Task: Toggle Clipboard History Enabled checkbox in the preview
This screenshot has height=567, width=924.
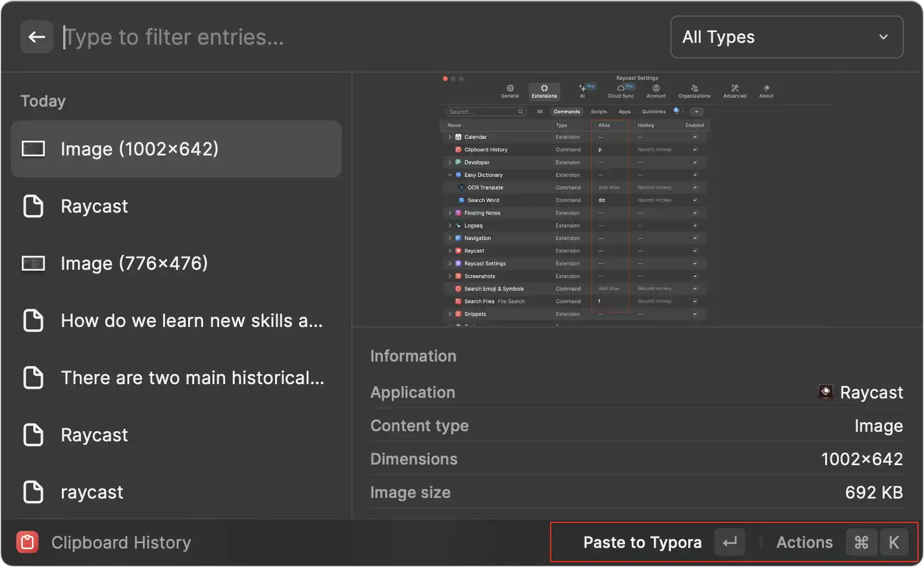Action: 695,149
